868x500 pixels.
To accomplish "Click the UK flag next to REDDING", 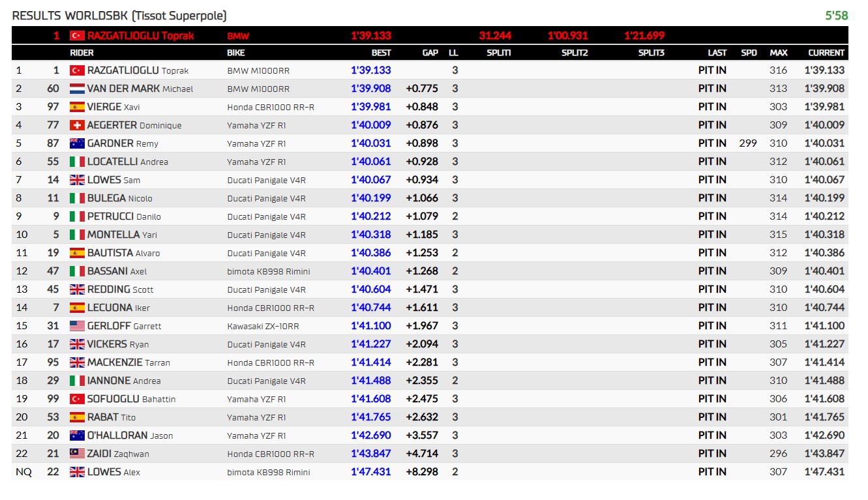I will click(x=77, y=289).
